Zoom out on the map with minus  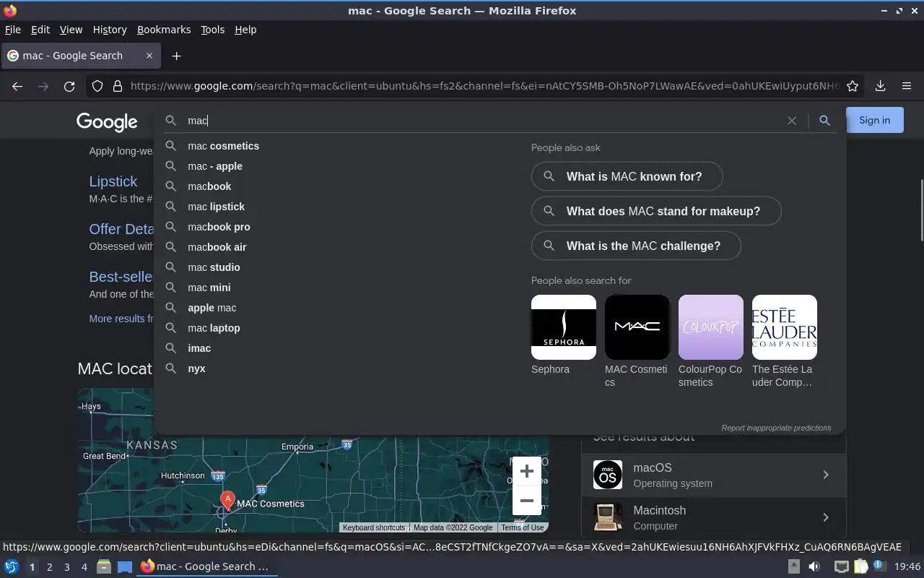point(527,501)
